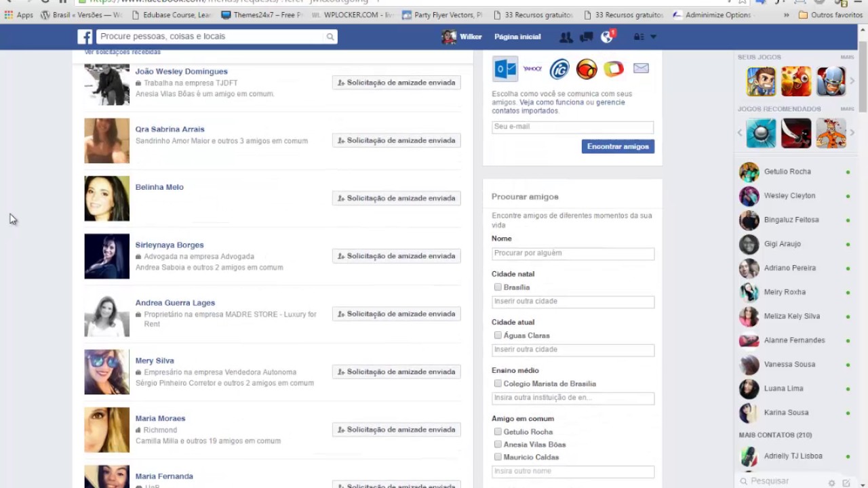
Task: Open privacy shortcuts lock icon
Action: coord(638,37)
